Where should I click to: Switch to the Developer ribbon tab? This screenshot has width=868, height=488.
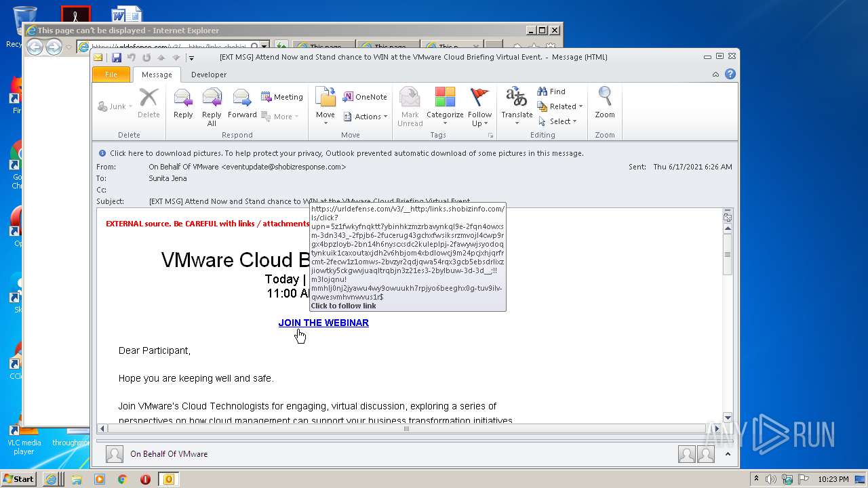click(x=209, y=75)
